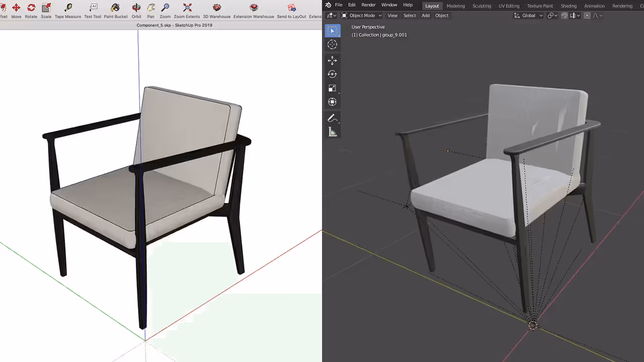The width and height of the screenshot is (644, 362).
Task: Select the Text Tool in SketchUp
Action: [x=93, y=10]
